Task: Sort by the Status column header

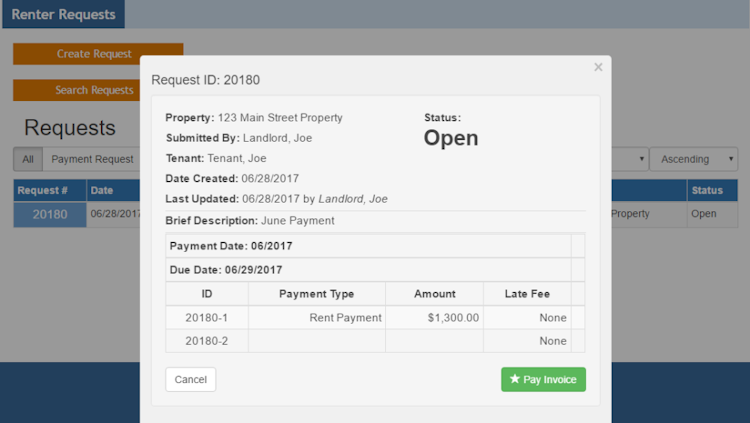Action: 712,190
